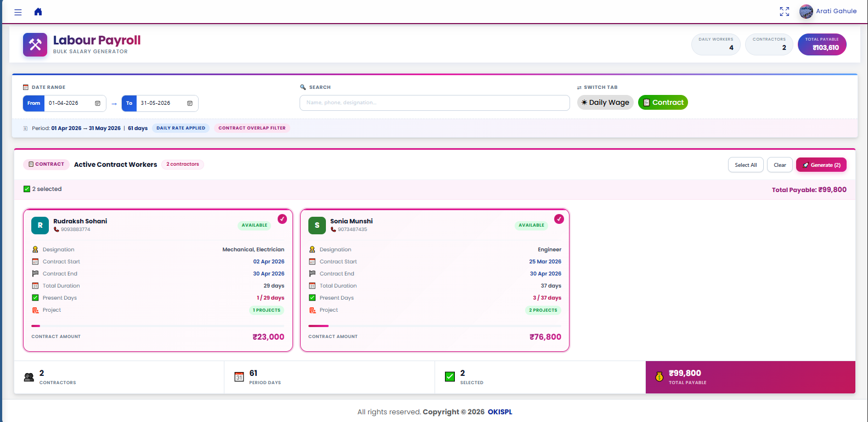Viewport: 868px width, 422px height.
Task: Click the CONTRACT OVERLAP FILTER badge
Action: click(252, 128)
